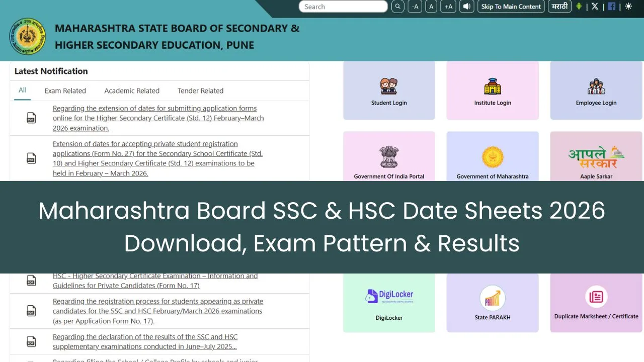Reset font size with A button

[x=431, y=7]
